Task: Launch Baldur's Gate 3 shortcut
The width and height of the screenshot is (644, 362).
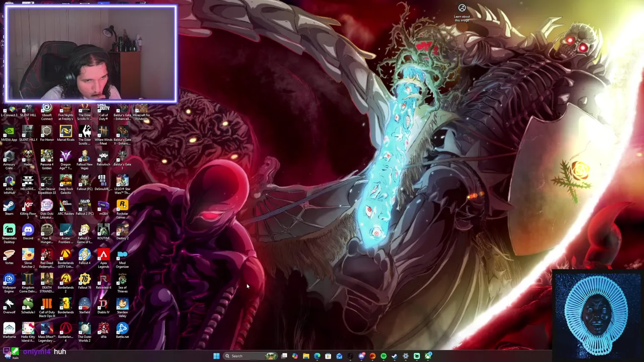Action: pos(122,160)
